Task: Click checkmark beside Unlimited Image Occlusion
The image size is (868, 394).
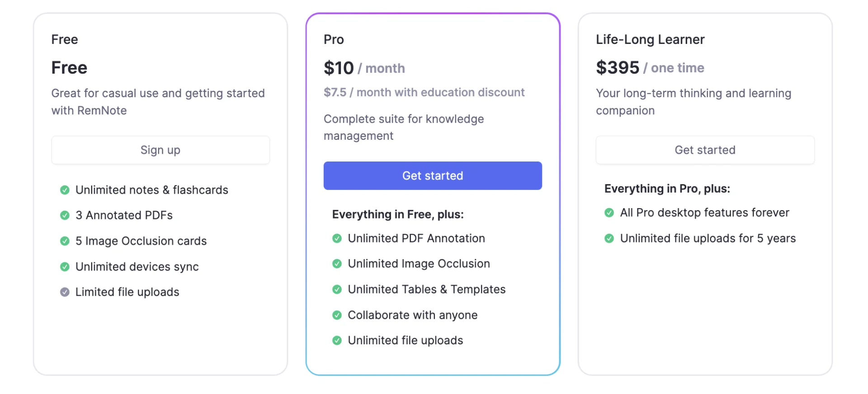Action: 337,264
